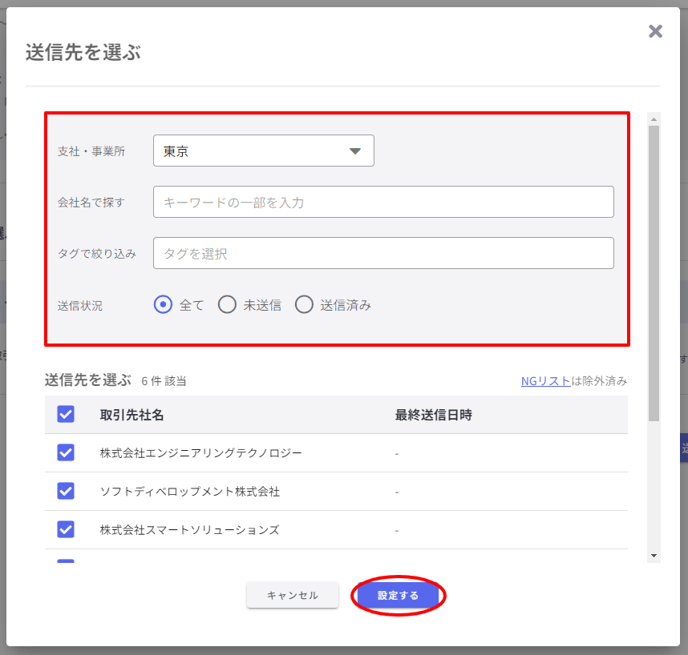Click the キャンセル button
The width and height of the screenshot is (688, 655).
tap(293, 595)
